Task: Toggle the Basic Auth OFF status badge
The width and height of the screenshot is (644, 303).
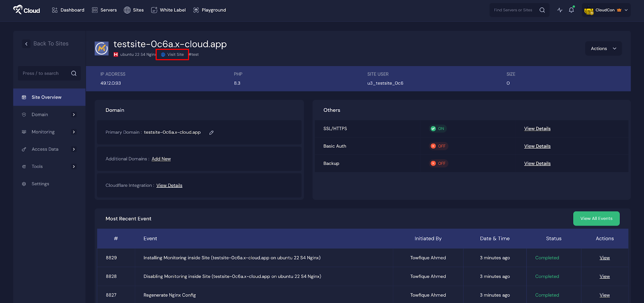Action: tap(438, 146)
